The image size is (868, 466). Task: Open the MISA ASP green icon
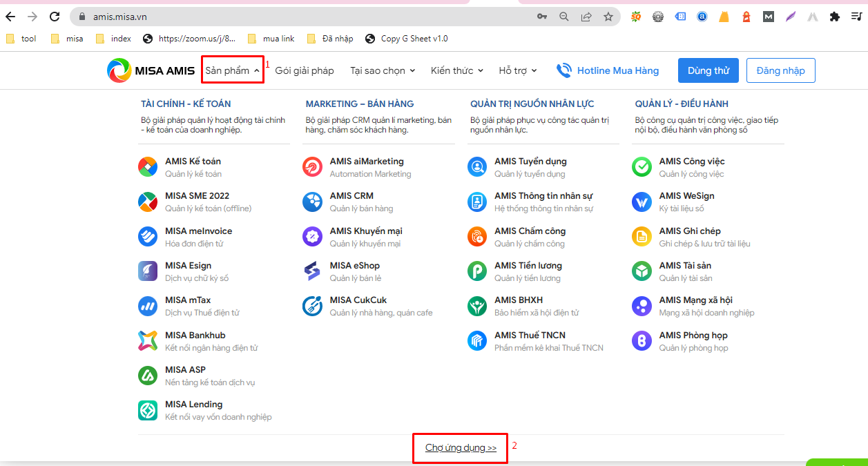[x=148, y=376]
